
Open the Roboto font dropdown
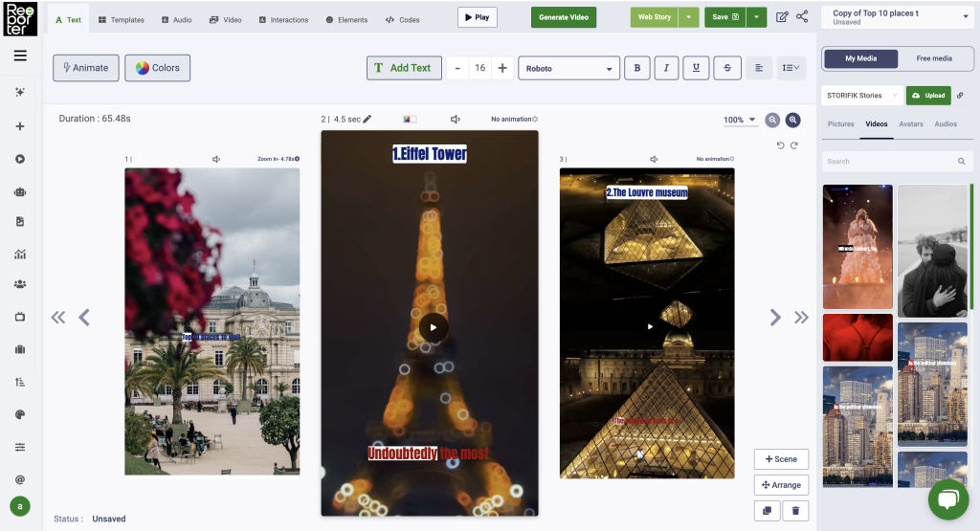pos(568,68)
